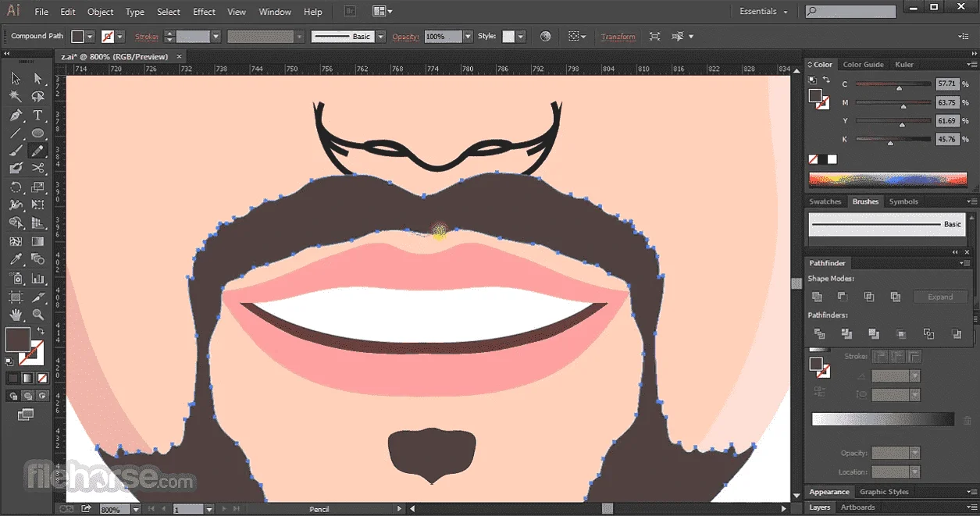Click Pathfinder Trim icon
This screenshot has width=980, height=516.
coord(846,334)
